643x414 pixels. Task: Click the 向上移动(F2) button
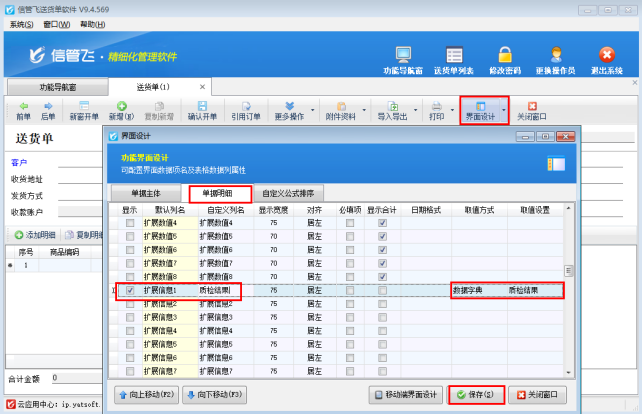point(147,394)
